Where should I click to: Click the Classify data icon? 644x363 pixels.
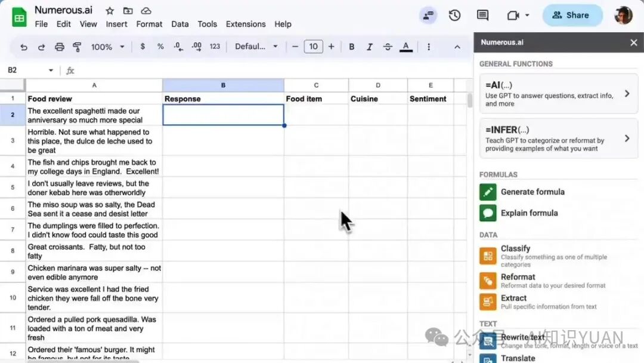tap(488, 256)
